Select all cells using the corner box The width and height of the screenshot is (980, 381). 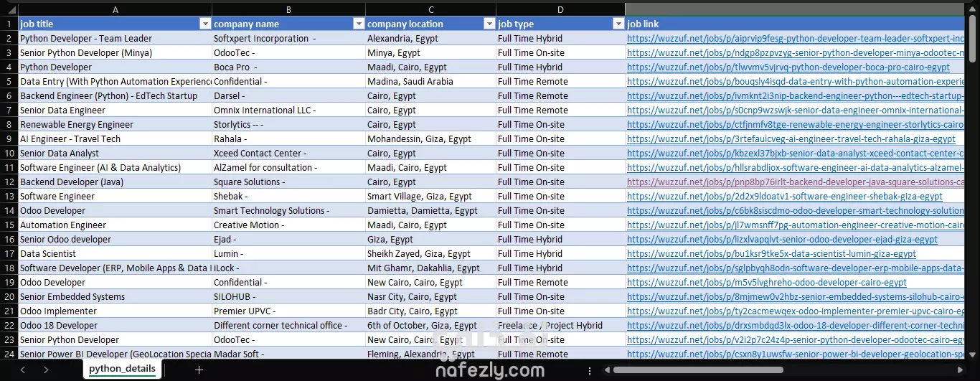click(9, 9)
